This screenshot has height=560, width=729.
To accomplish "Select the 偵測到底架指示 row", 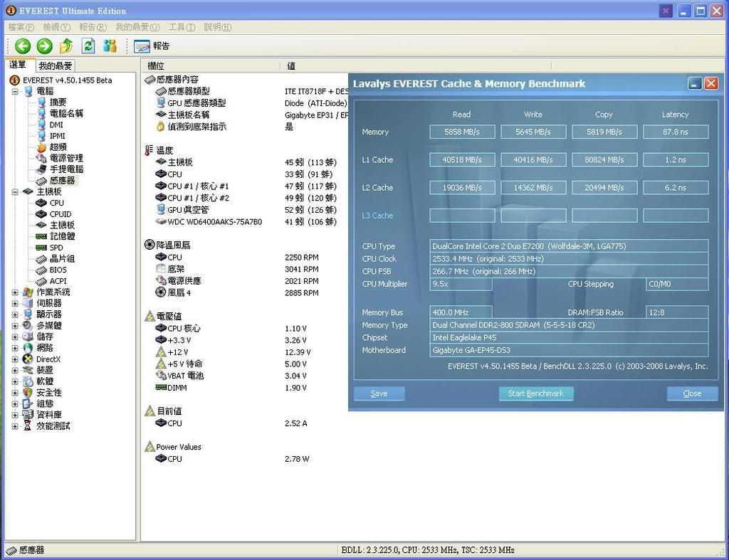I will pos(224,127).
